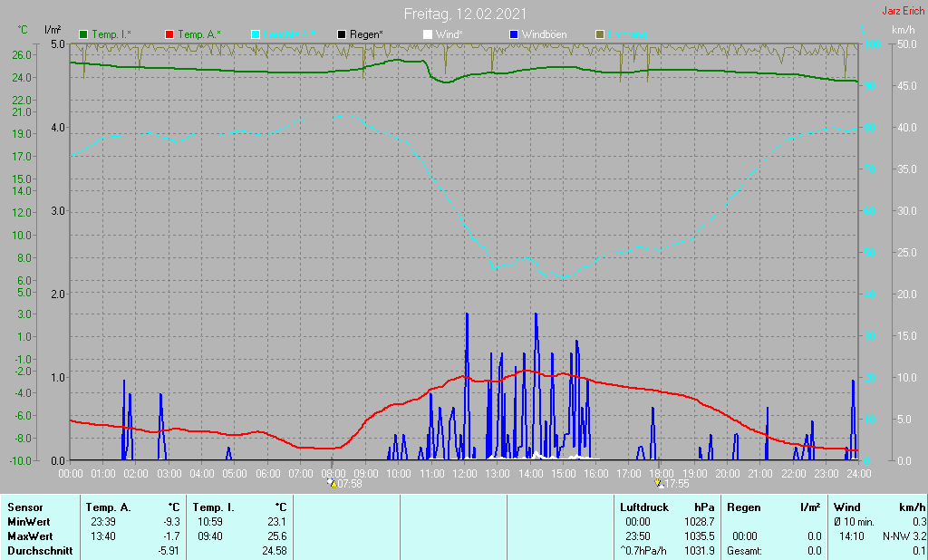This screenshot has width=928, height=560.
Task: Click the red Temp. A. legend swatch
Action: [x=169, y=35]
